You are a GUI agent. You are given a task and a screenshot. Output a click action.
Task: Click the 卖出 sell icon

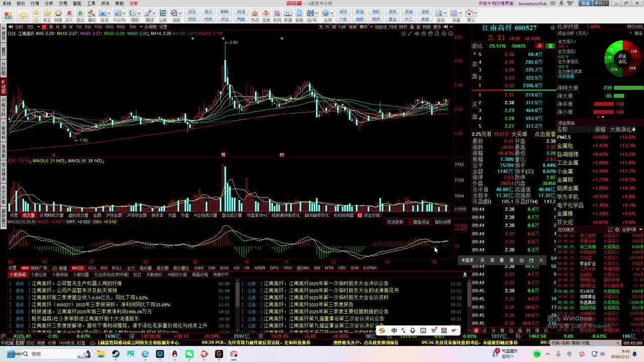click(80, 15)
